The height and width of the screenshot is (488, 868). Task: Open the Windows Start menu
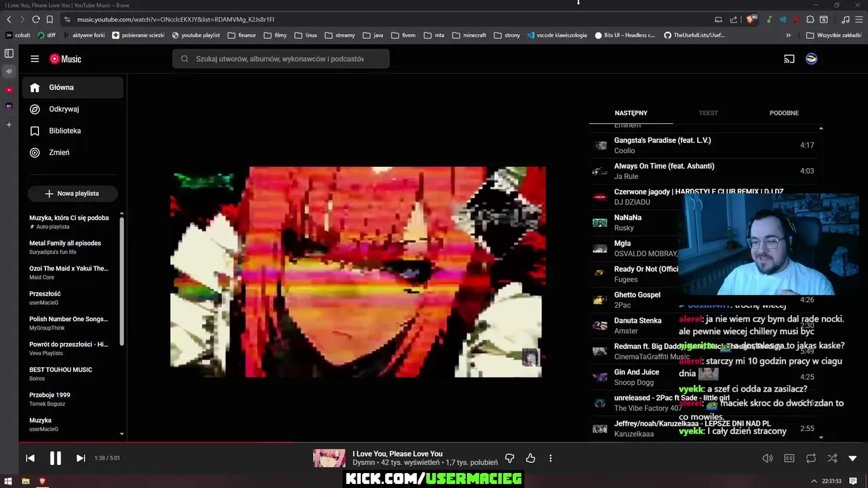coord(9,481)
